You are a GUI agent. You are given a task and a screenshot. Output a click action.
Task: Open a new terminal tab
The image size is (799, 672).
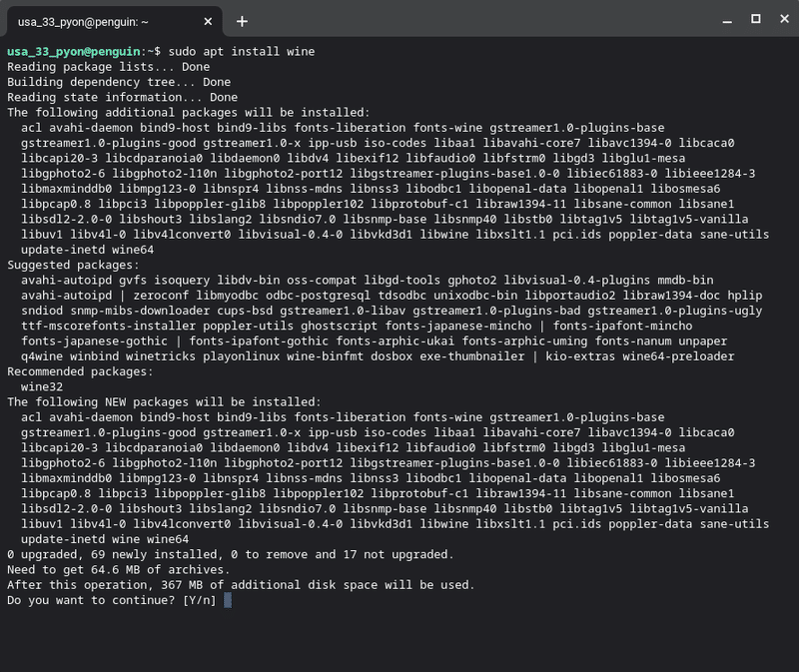click(x=242, y=21)
